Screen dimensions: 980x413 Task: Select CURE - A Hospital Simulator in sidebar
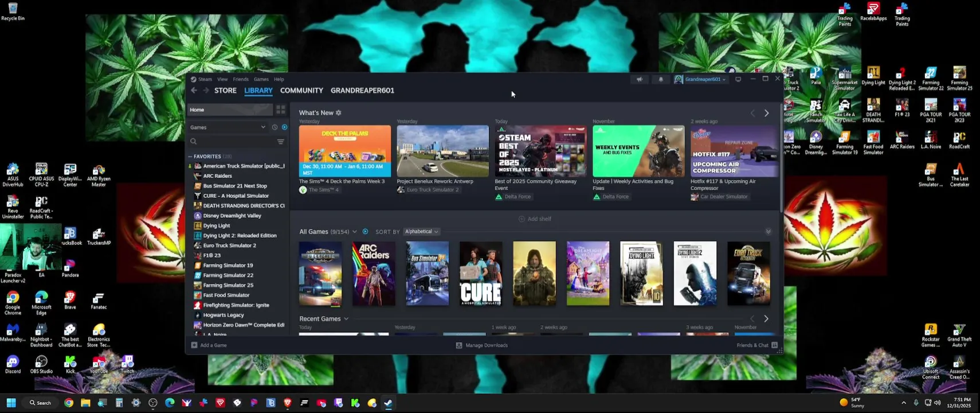click(x=240, y=196)
